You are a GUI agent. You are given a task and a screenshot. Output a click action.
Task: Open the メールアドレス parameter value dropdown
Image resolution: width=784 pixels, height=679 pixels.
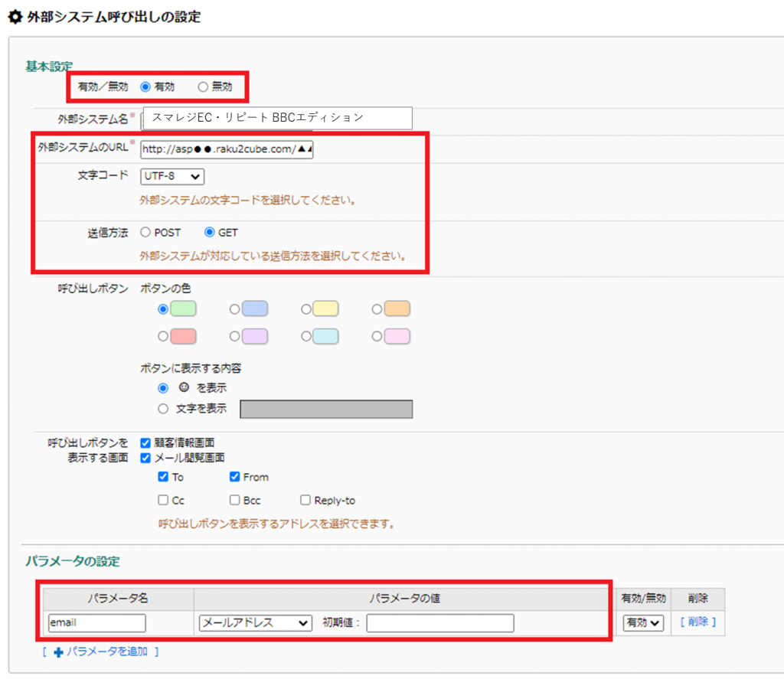coord(255,623)
